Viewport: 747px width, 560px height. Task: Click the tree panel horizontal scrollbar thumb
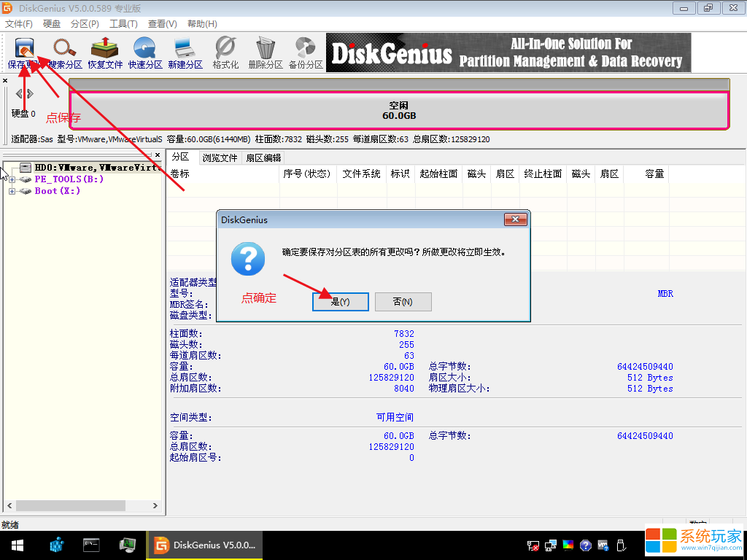tap(71, 505)
